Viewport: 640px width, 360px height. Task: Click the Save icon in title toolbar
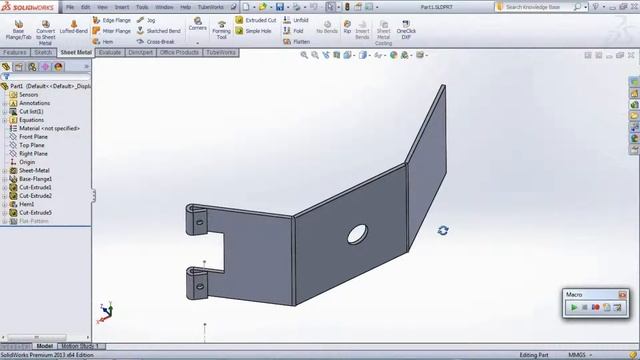[x=280, y=7]
